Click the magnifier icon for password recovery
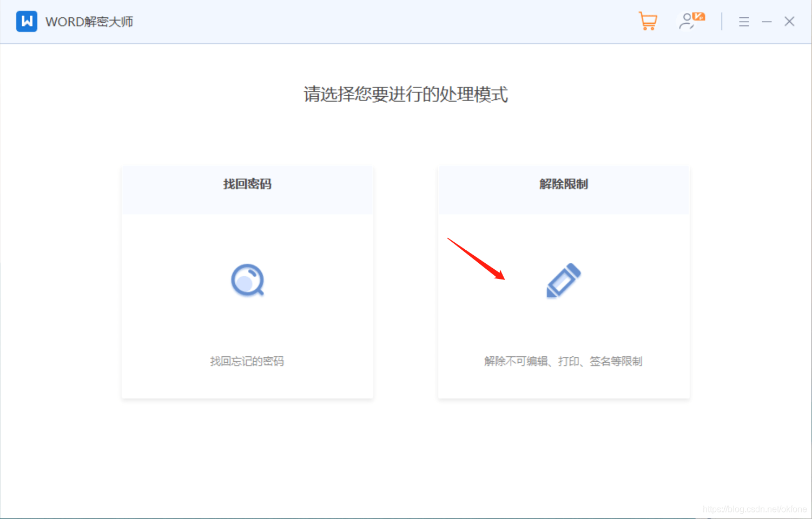The width and height of the screenshot is (812, 519). (x=247, y=280)
